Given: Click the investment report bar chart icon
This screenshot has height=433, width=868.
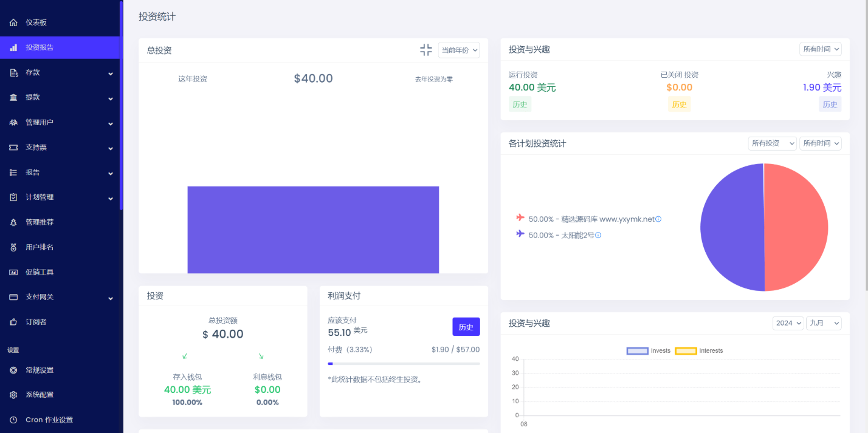Looking at the screenshot, I should click(13, 47).
